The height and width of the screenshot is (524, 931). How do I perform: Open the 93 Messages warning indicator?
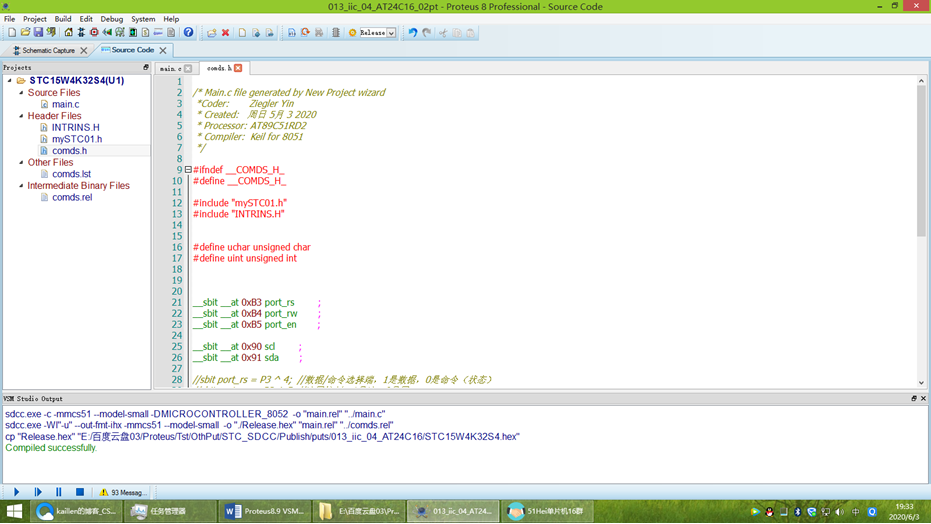[123, 493]
